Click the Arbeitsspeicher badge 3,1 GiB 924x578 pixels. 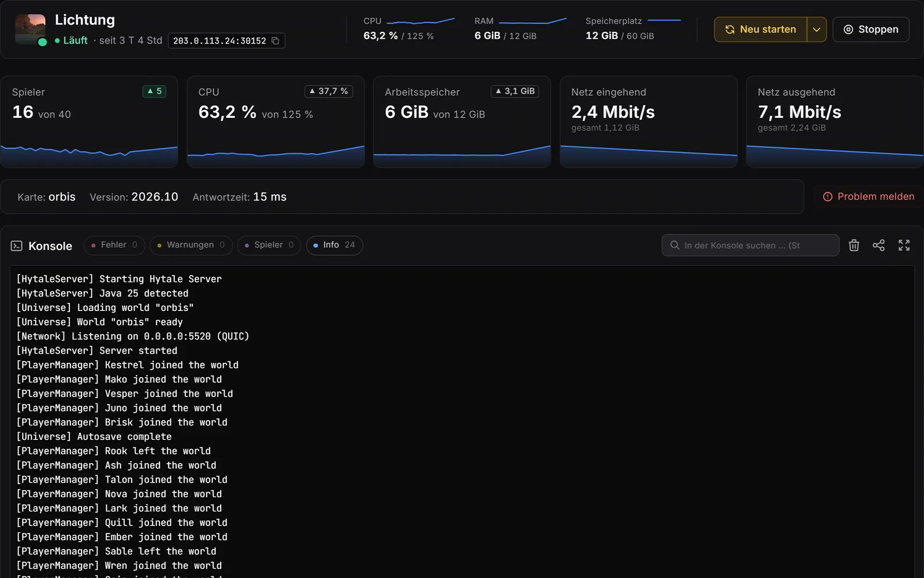(515, 91)
